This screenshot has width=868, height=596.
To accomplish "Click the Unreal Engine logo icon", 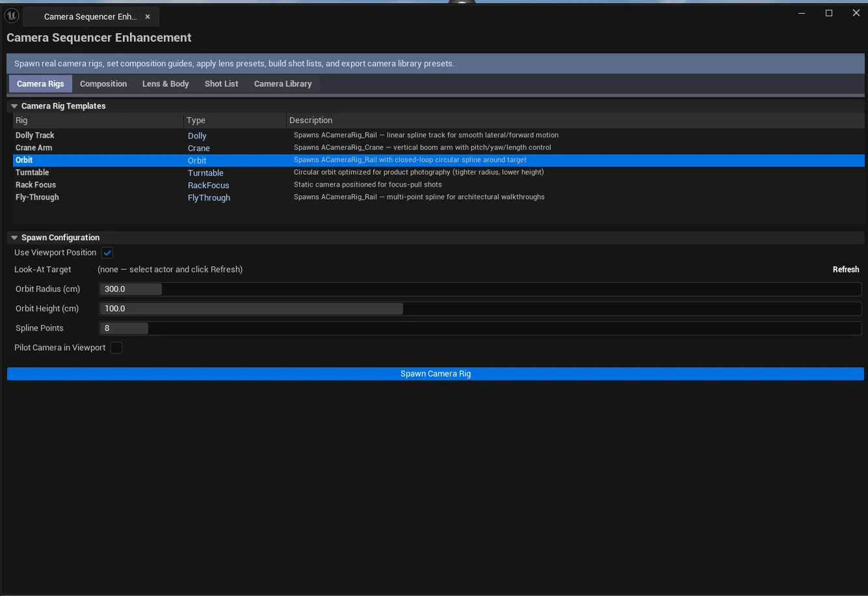I will pos(12,16).
